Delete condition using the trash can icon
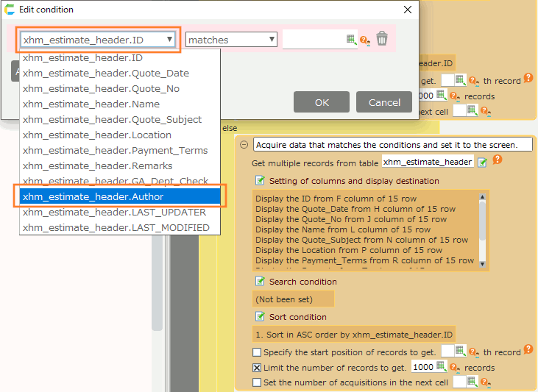Screen dimensions: 538x392 (381, 40)
